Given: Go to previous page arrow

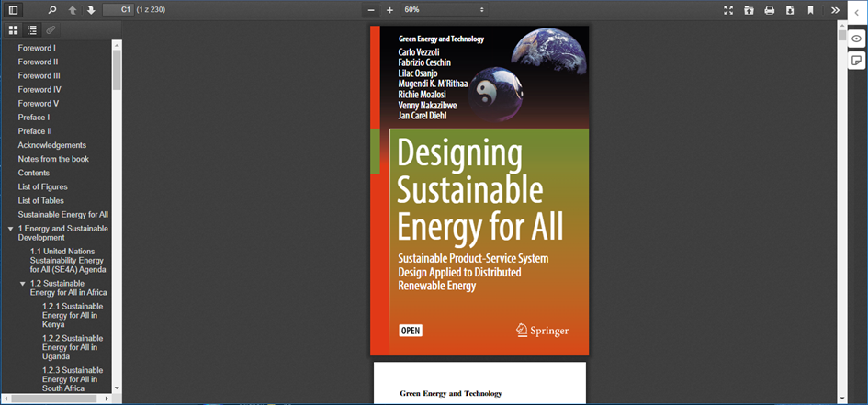Looking at the screenshot, I should click(72, 10).
